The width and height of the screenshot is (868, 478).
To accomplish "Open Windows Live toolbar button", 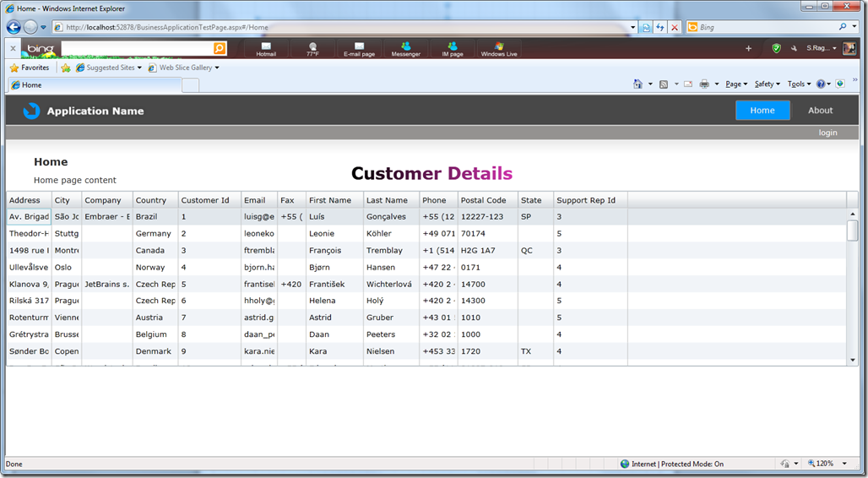I will 499,49.
